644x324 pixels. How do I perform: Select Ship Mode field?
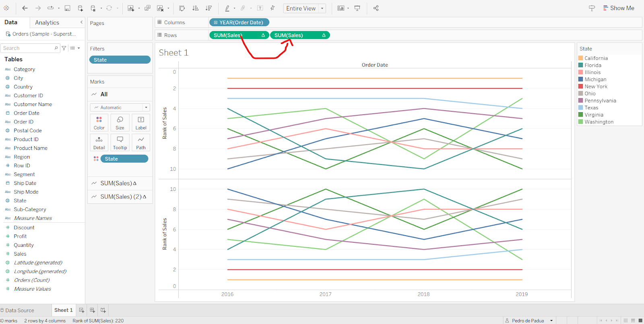click(26, 192)
